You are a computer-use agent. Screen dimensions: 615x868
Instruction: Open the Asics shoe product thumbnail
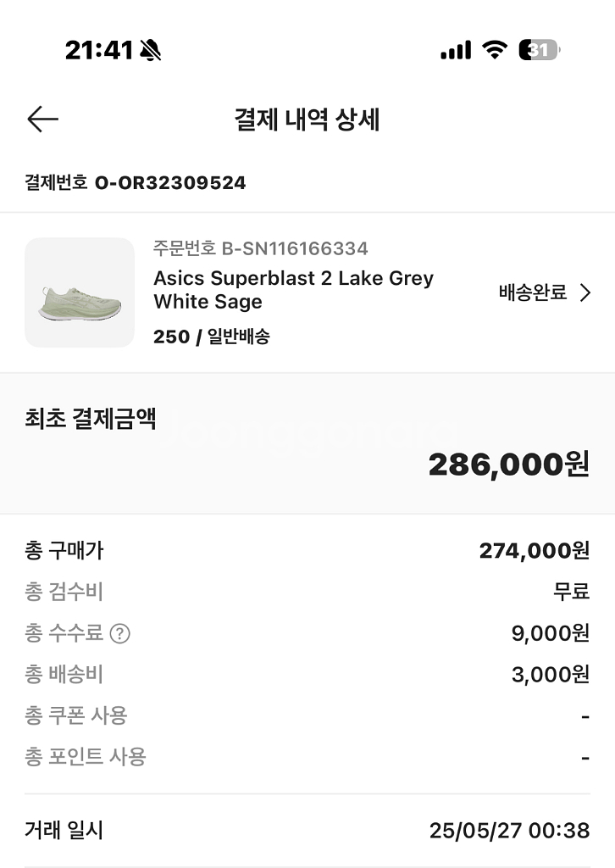(80, 292)
